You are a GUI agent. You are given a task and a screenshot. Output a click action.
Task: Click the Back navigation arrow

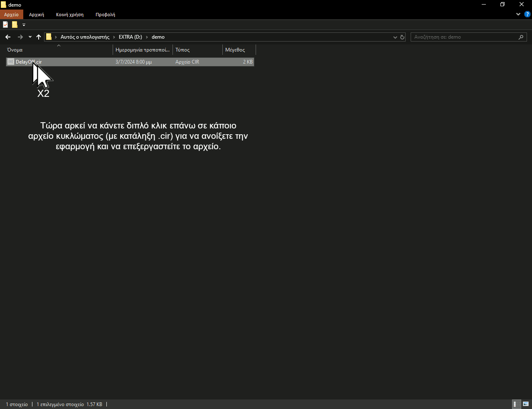click(8, 37)
